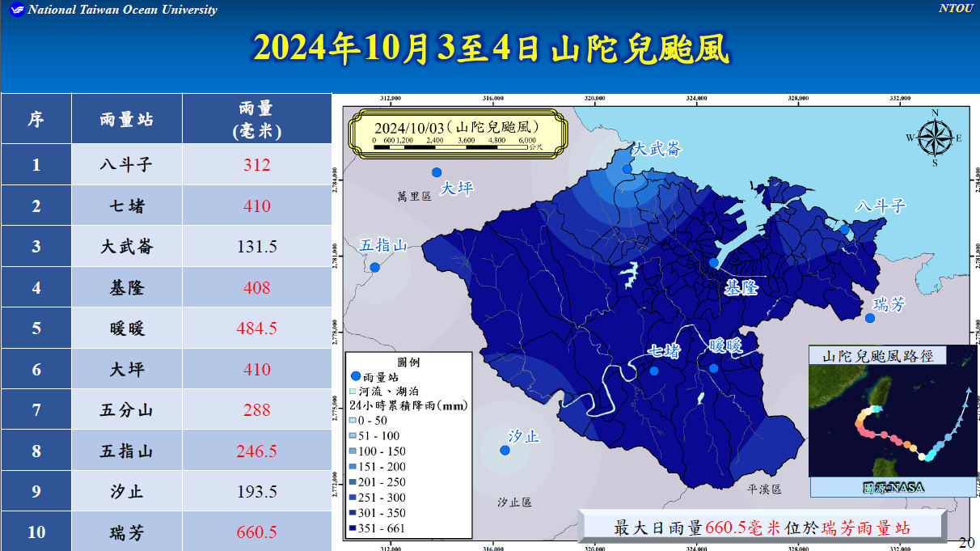Click the National Taiwan Ocean University logo
The height and width of the screenshot is (551, 980).
click(x=15, y=10)
